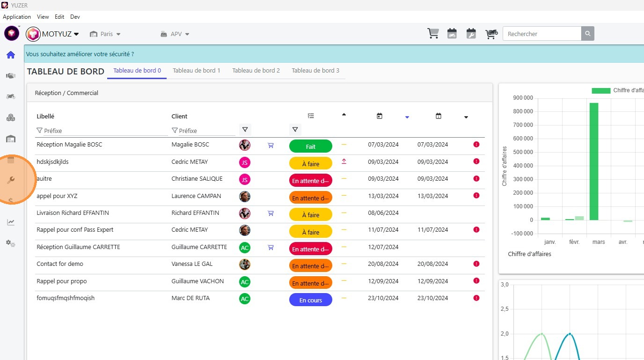The height and width of the screenshot is (360, 644).
Task: Toggle the status column filter button
Action: [x=295, y=130]
